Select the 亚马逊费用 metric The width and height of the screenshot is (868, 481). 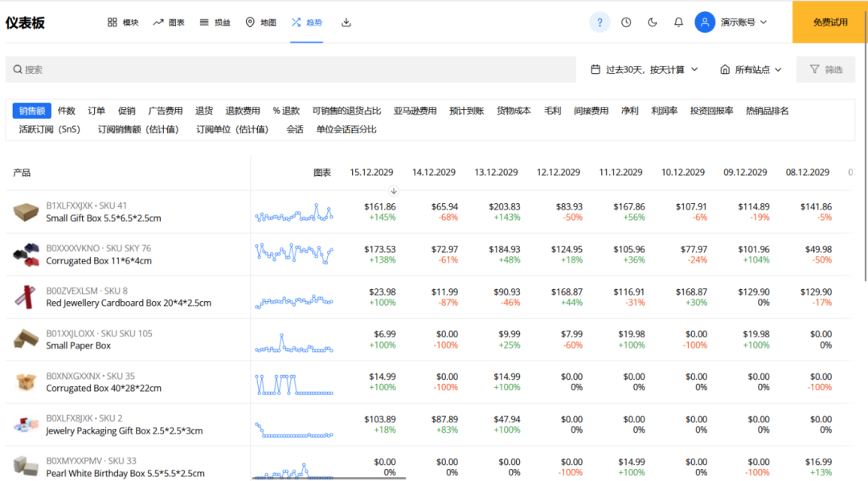pos(416,111)
